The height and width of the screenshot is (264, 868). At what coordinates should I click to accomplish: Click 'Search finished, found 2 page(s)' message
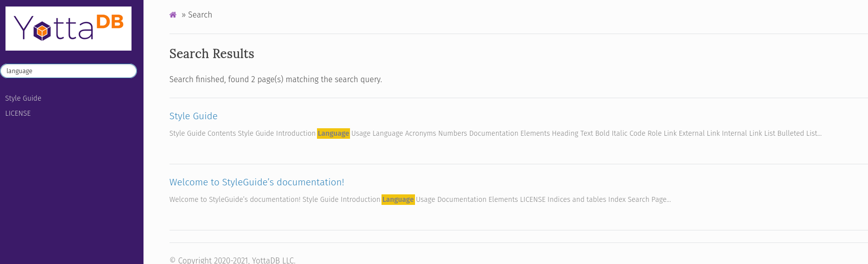(x=275, y=79)
